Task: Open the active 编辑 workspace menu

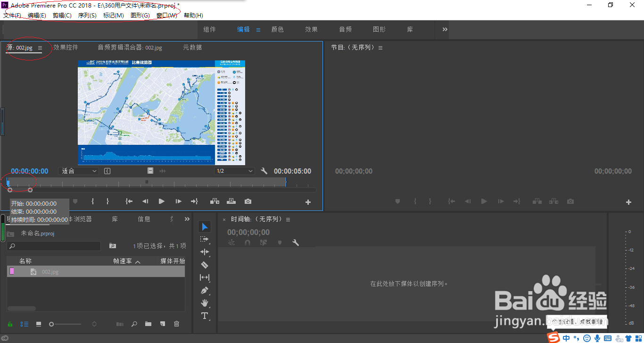Action: click(x=258, y=30)
